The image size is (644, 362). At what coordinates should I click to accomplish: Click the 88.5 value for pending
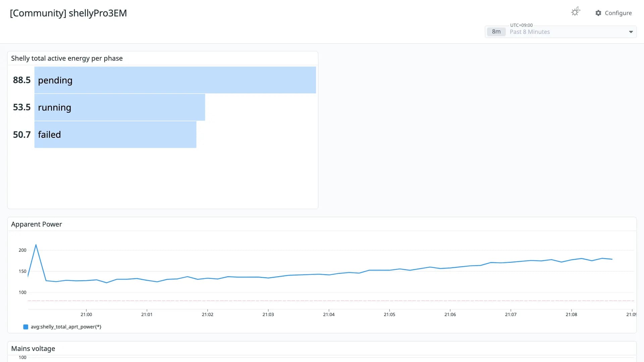(x=22, y=80)
